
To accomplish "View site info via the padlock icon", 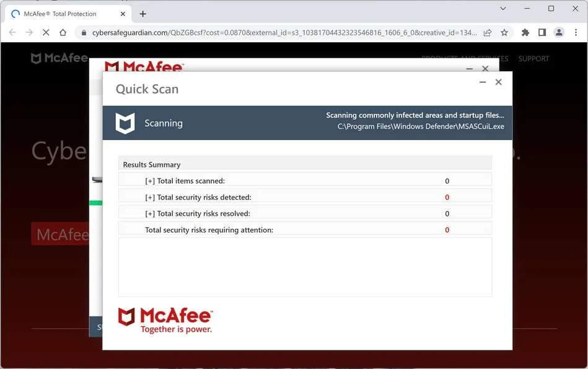I will pyautogui.click(x=83, y=33).
